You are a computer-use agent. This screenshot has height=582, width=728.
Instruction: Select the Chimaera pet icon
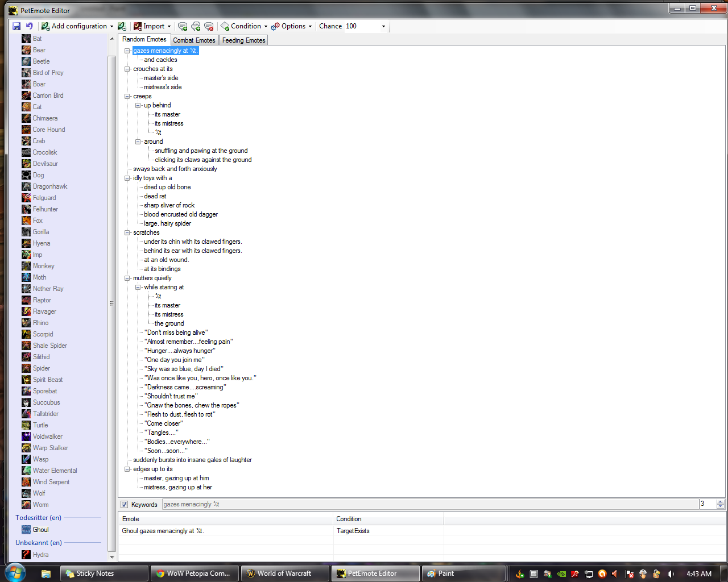click(x=26, y=118)
